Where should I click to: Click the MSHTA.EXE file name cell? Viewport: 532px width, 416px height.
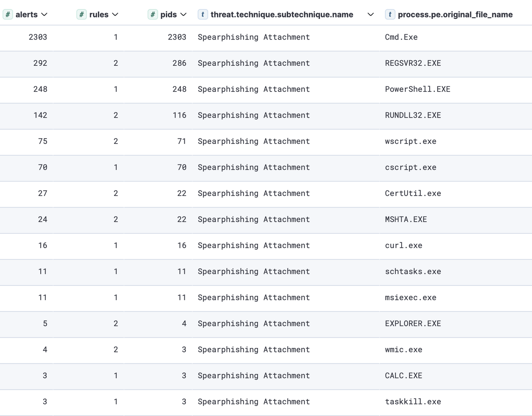pyautogui.click(x=406, y=219)
